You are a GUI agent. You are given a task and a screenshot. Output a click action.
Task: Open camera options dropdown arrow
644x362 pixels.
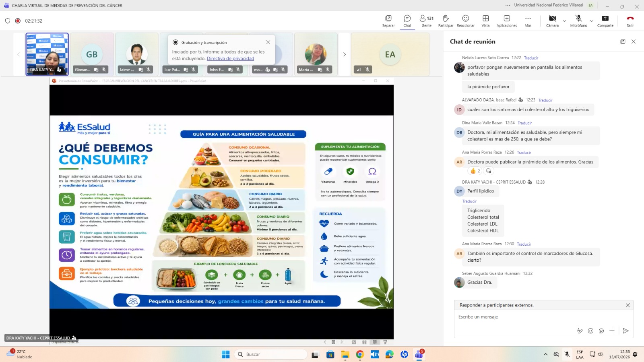pyautogui.click(x=564, y=21)
